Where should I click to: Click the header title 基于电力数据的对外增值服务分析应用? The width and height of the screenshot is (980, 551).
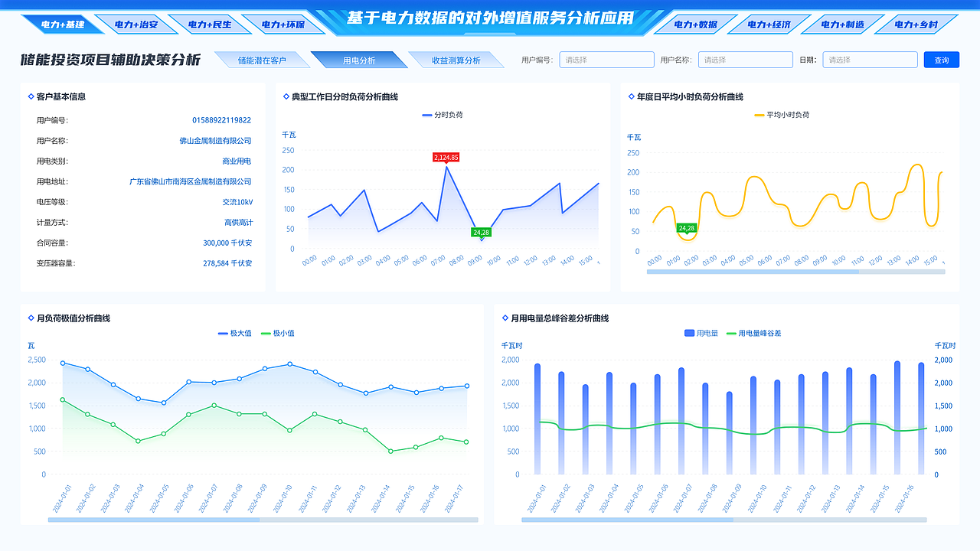[491, 18]
